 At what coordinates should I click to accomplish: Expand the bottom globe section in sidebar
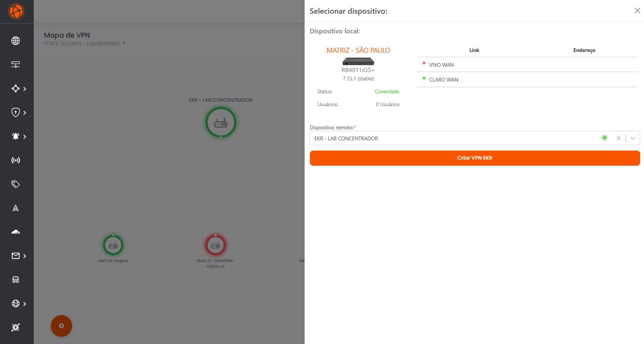pos(25,304)
